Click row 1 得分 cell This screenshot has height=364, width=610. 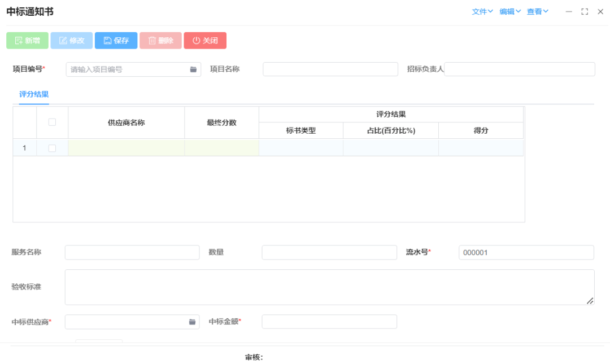pos(481,148)
